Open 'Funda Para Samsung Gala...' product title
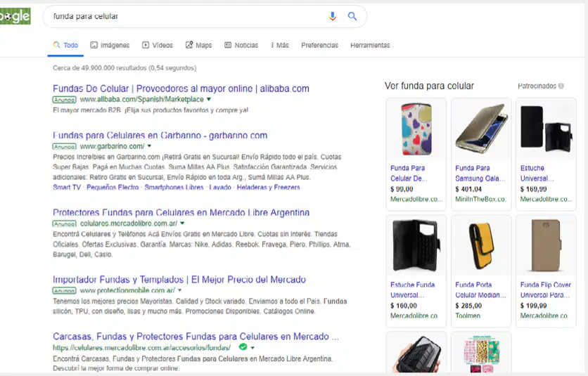The height and width of the screenshot is (376, 588). 480,173
